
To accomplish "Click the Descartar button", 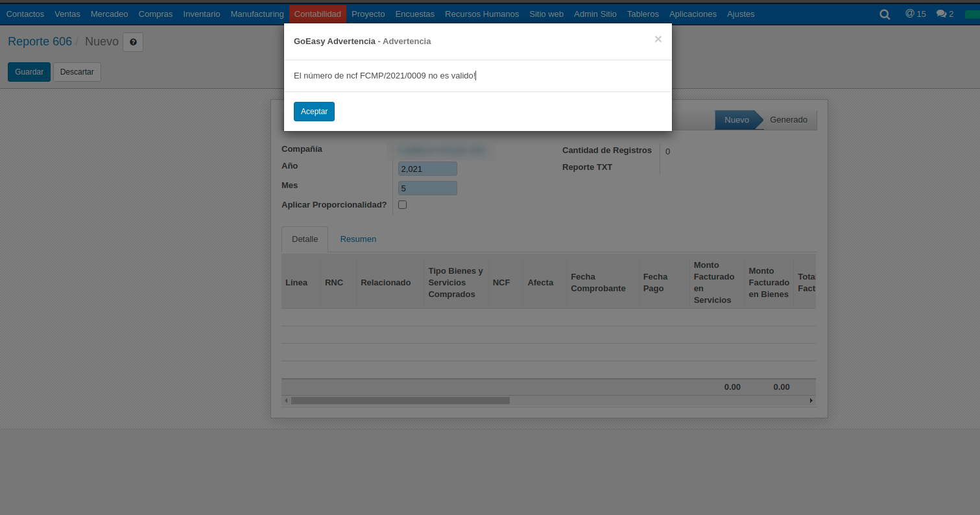I will click(x=77, y=72).
